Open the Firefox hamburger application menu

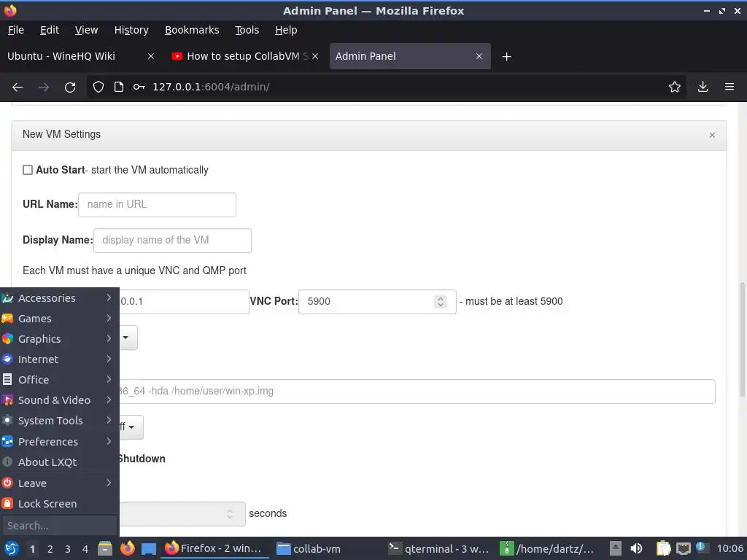pos(729,87)
